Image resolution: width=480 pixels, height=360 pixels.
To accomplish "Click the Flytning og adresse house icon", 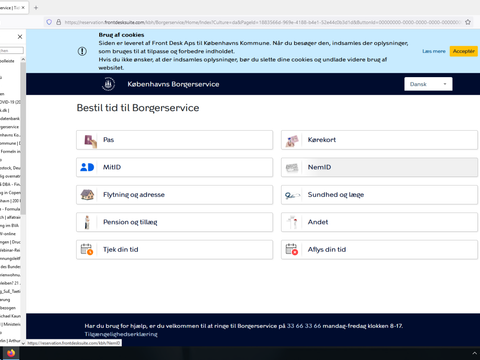I will [87, 195].
